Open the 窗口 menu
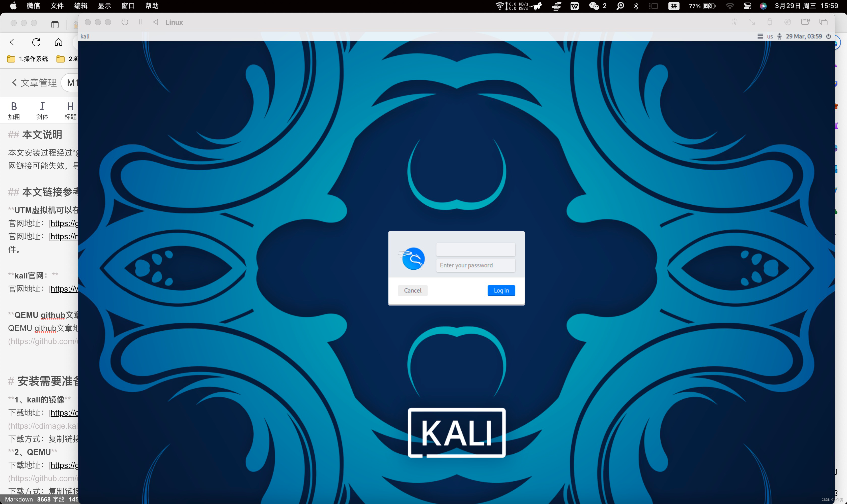Viewport: 847px width, 504px height. pos(128,6)
